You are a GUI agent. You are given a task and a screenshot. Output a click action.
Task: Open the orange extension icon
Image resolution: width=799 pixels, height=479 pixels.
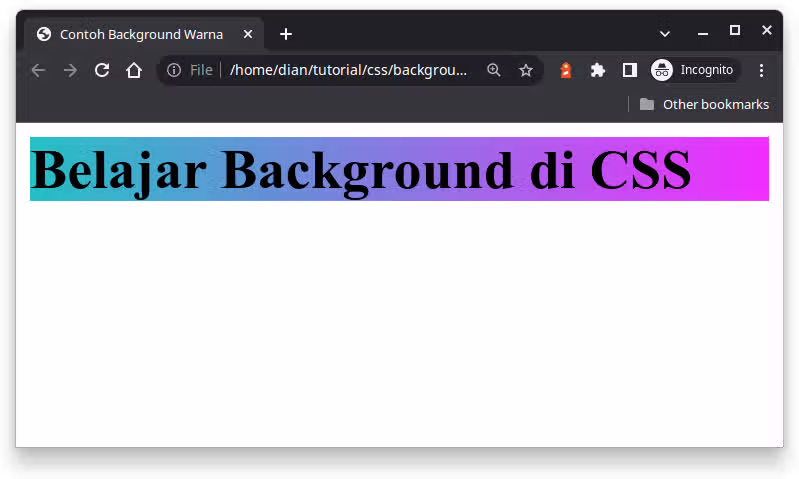(x=566, y=70)
